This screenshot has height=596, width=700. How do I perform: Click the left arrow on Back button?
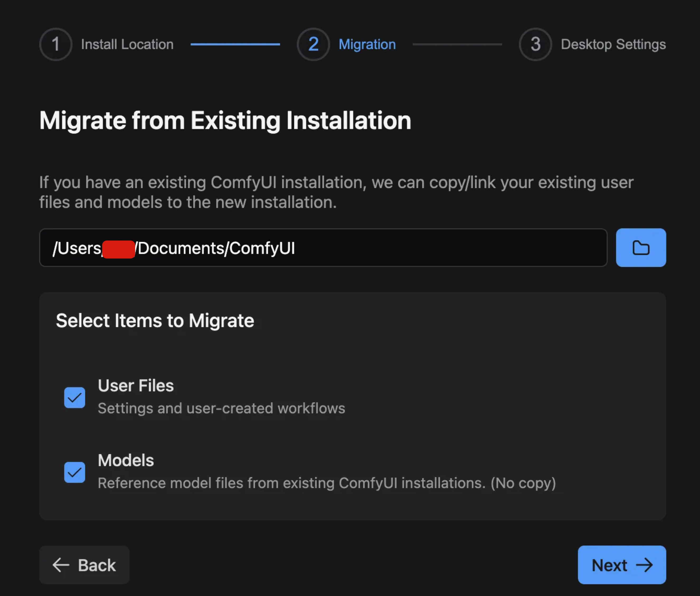point(61,565)
